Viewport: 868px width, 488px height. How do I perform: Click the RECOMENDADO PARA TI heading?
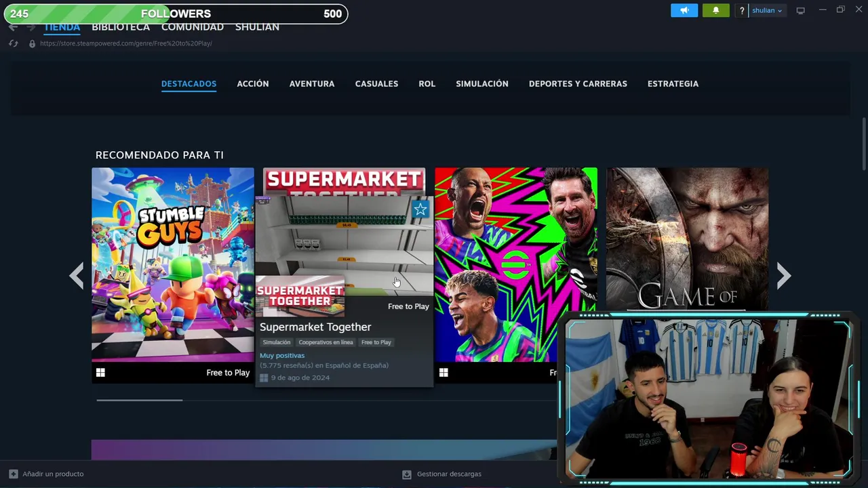pyautogui.click(x=159, y=155)
